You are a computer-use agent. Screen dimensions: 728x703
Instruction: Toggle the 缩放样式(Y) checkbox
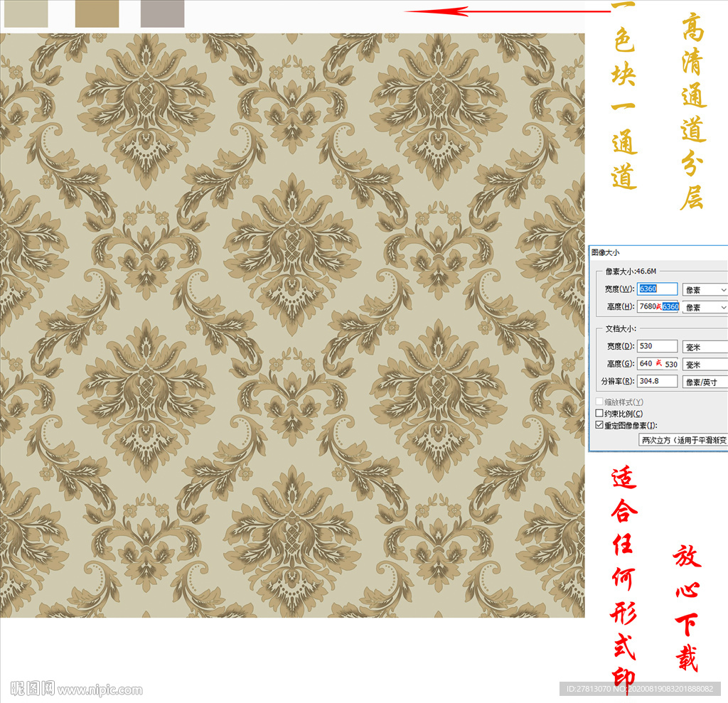[x=599, y=402]
